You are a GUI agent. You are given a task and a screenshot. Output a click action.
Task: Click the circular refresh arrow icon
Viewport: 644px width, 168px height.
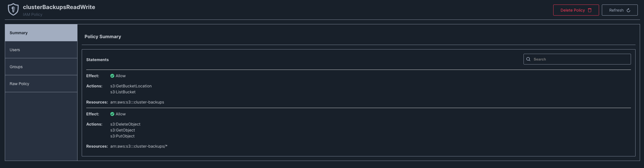(x=628, y=10)
